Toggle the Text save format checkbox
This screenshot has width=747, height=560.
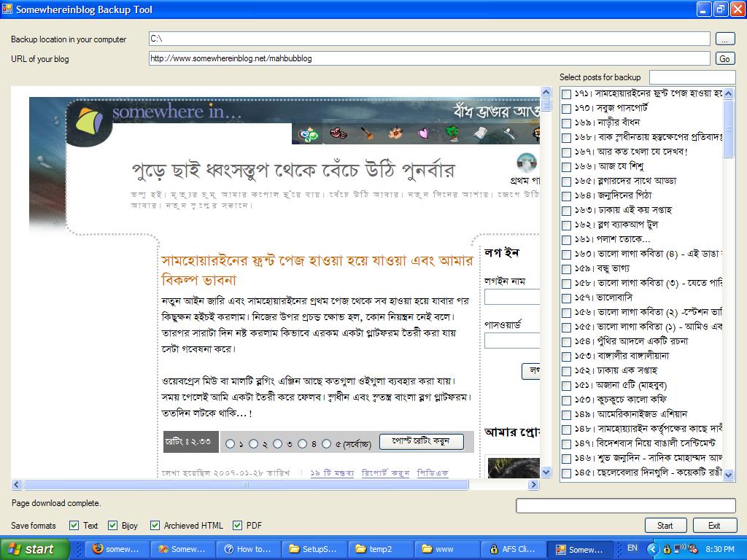[74, 525]
